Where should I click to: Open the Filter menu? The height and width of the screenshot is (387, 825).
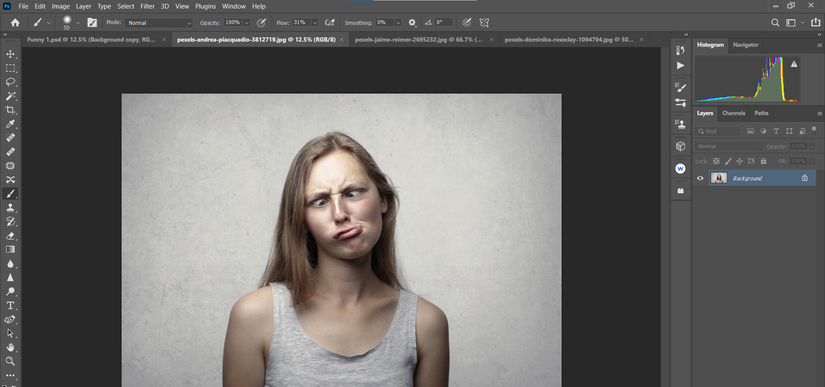pos(147,6)
